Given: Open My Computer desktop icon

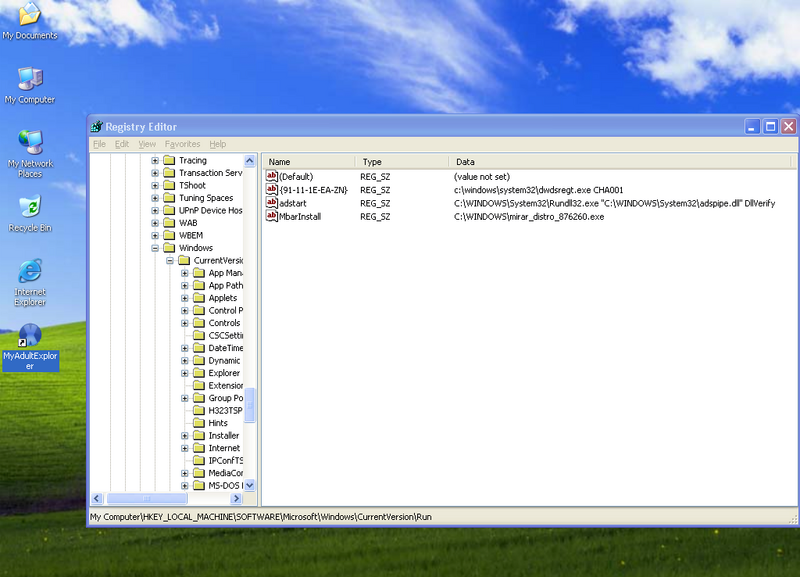Looking at the screenshot, I should coord(30,85).
